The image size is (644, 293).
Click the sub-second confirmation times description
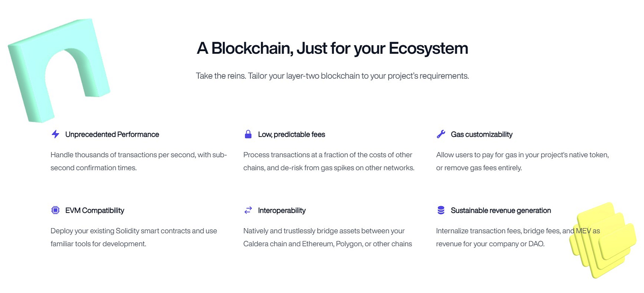pos(139,161)
